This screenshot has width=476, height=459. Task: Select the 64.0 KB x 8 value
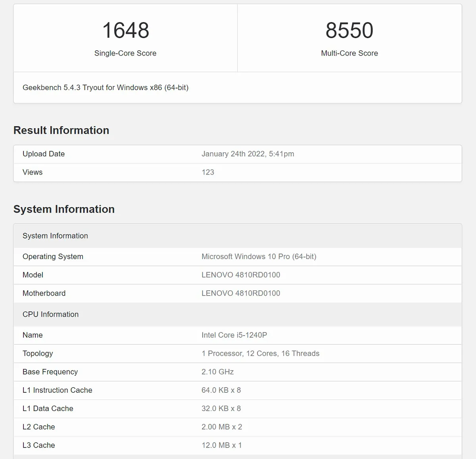pyautogui.click(x=221, y=390)
